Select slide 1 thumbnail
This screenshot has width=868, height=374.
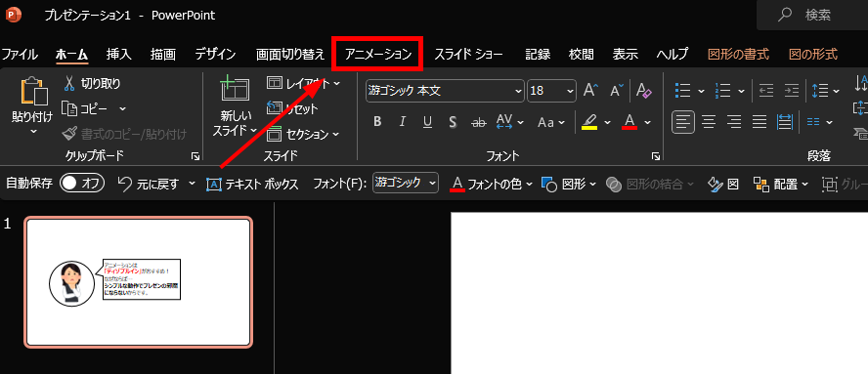[138, 283]
